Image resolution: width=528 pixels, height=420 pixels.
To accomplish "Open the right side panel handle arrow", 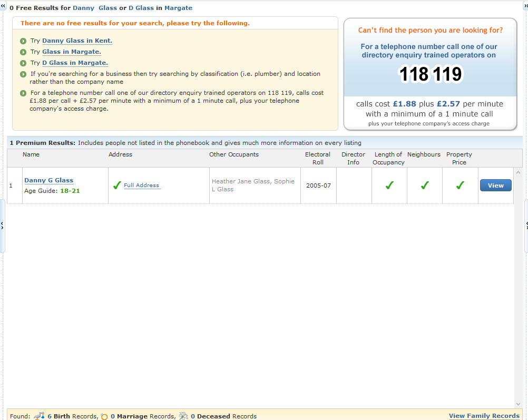I will (x=526, y=226).
